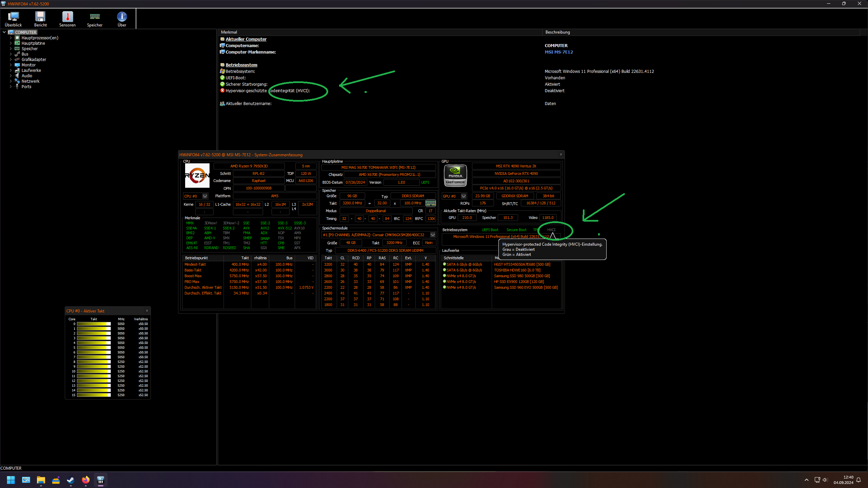868x488 pixels.
Task: Open the Über about dialog
Action: point(121,19)
